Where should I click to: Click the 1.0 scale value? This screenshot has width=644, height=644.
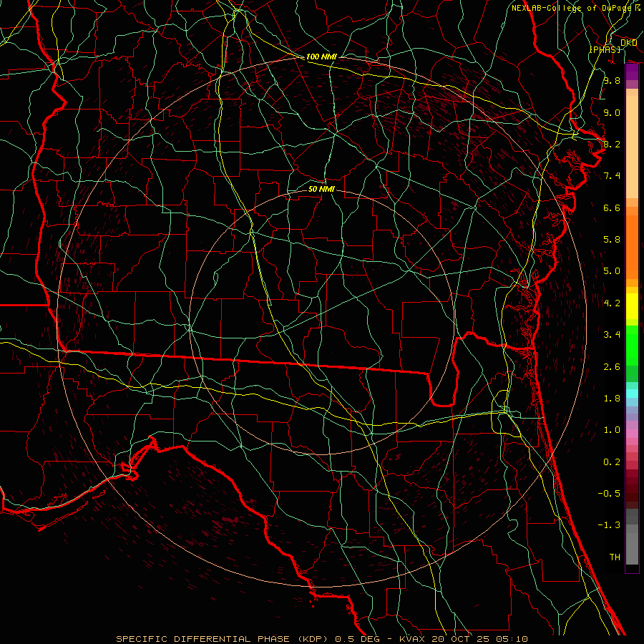[612, 430]
